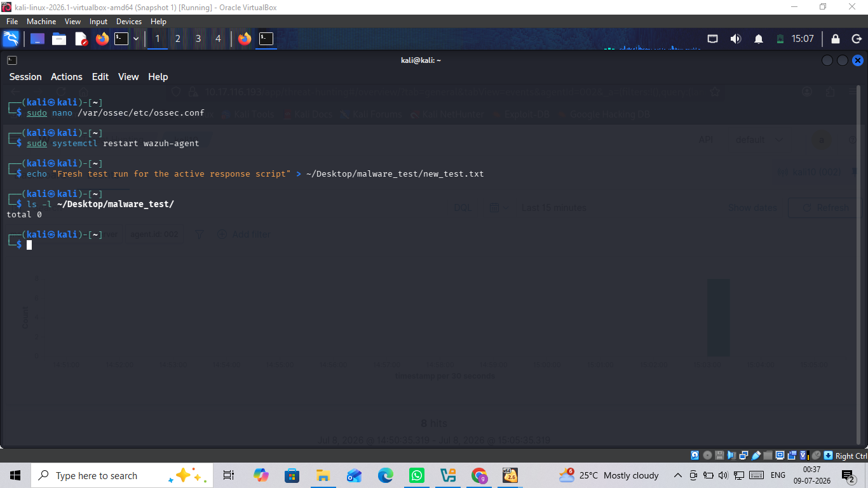Show the desktop via panel icon
Viewport: 868px width, 488px height.
pyautogui.click(x=37, y=39)
